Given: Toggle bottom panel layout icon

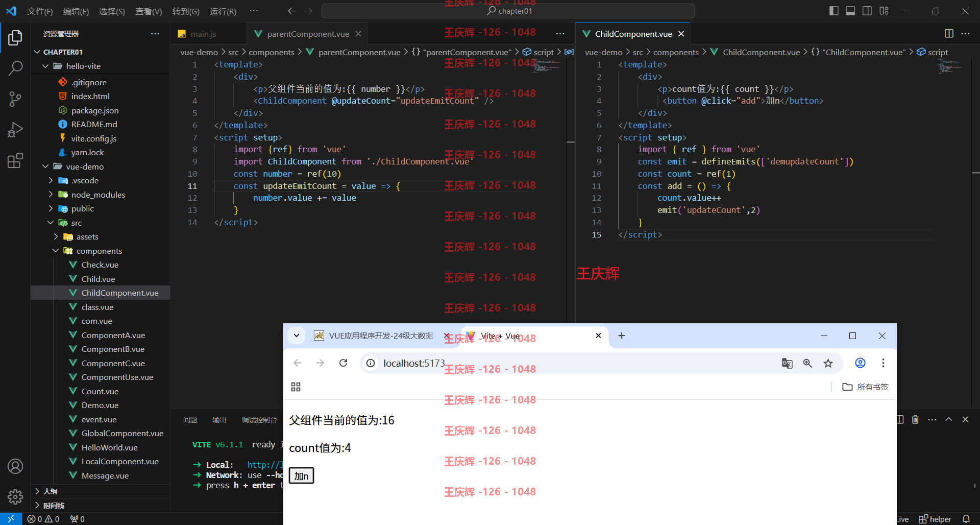Looking at the screenshot, I should point(850,11).
